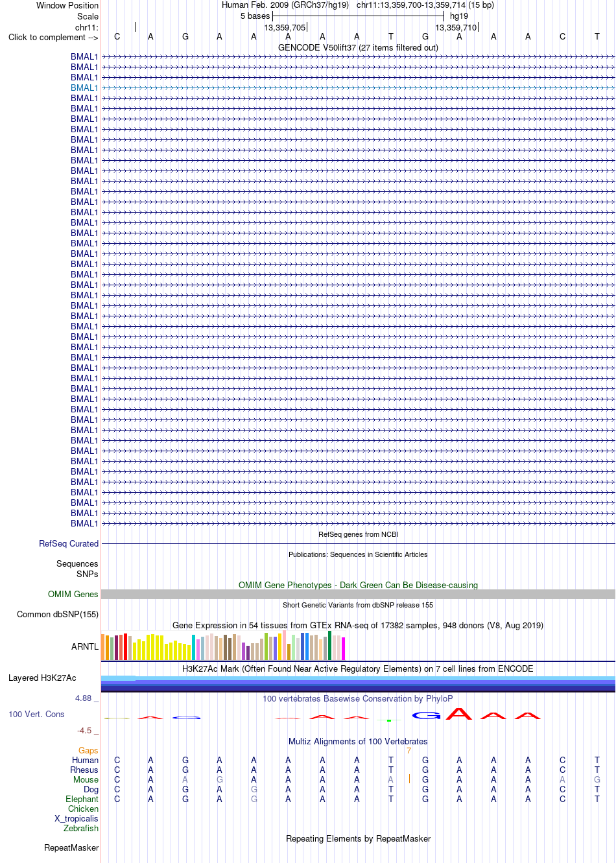Click the 'hg19' label beside the scale bar

459,16
